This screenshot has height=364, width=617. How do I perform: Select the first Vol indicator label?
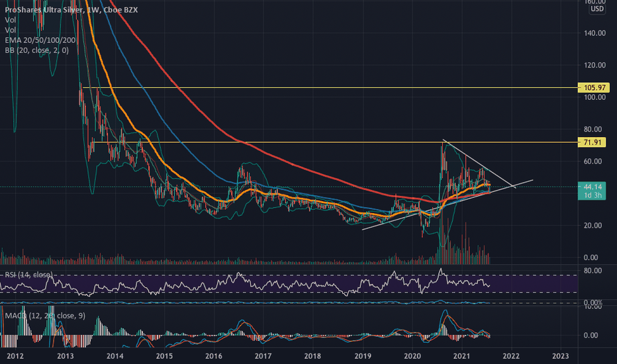click(x=10, y=20)
